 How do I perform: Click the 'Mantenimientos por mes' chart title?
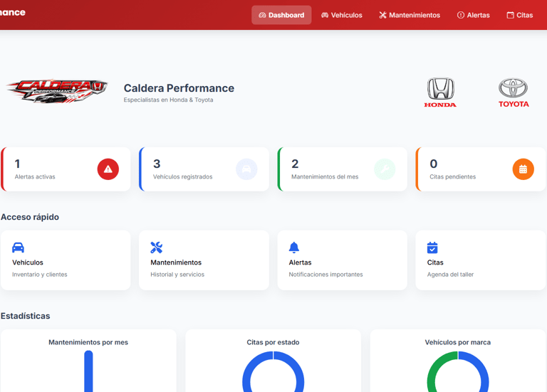(x=88, y=342)
